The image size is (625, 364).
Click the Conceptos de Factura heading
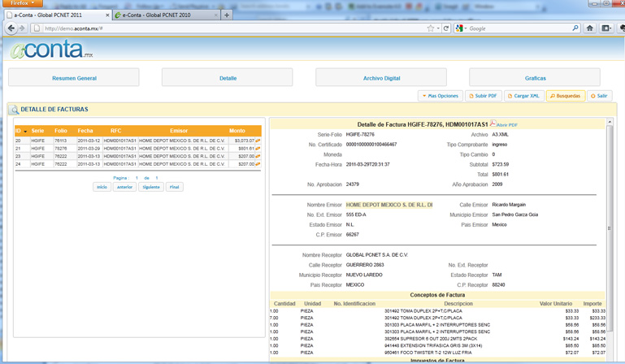(437, 295)
